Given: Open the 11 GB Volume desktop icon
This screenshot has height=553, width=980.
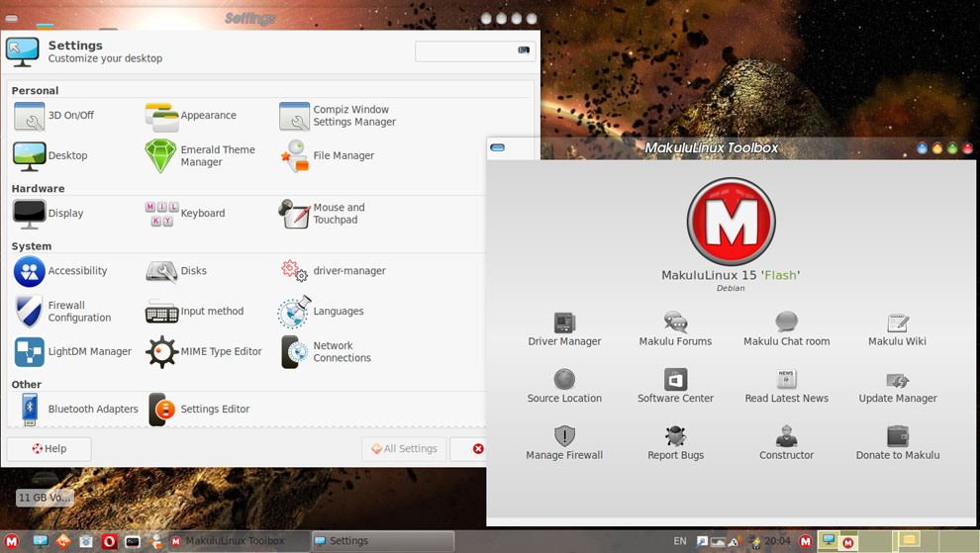Looking at the screenshot, I should 44,491.
